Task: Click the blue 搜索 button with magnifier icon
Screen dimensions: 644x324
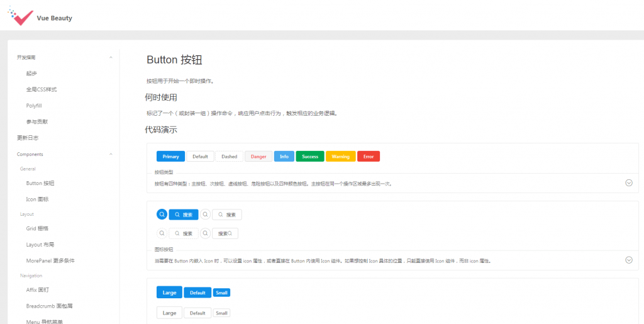Action: click(184, 215)
